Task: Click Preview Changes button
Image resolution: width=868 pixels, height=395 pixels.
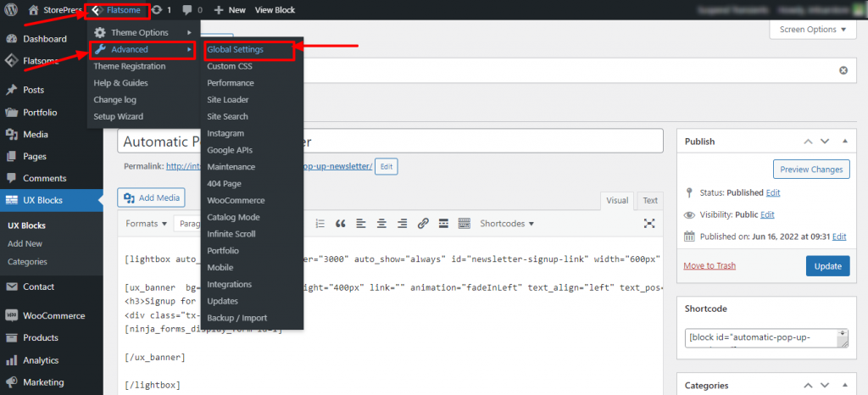Action: tap(811, 170)
